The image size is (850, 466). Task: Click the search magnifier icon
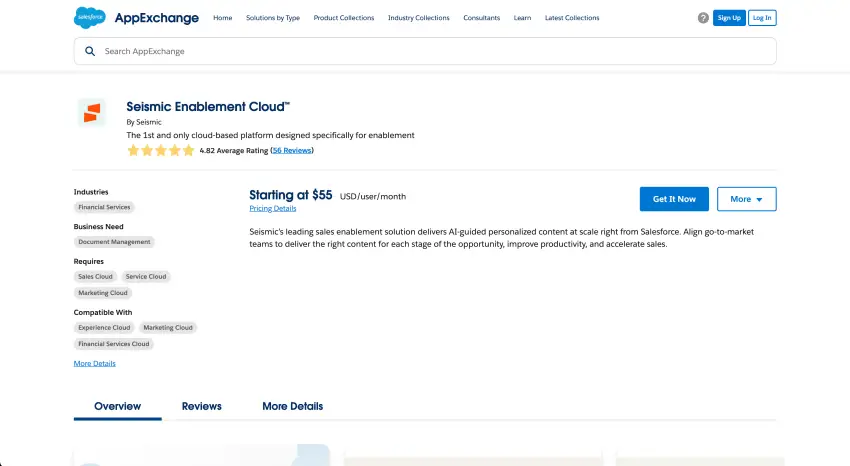click(x=91, y=51)
